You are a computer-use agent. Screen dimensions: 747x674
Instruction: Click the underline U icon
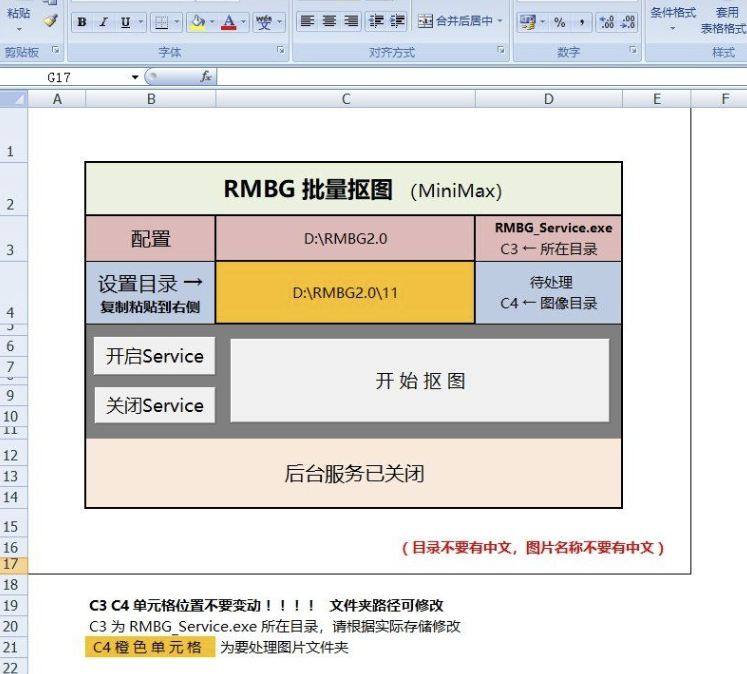tap(125, 22)
